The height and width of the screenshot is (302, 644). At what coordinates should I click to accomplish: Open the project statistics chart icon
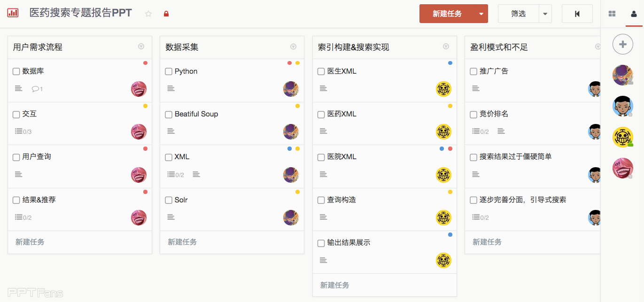pyautogui.click(x=13, y=13)
